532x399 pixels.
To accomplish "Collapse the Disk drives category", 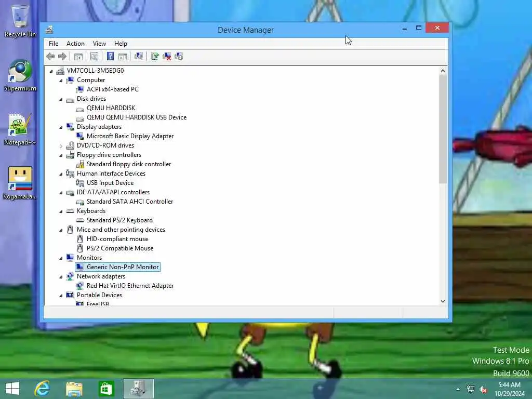I will click(x=61, y=99).
